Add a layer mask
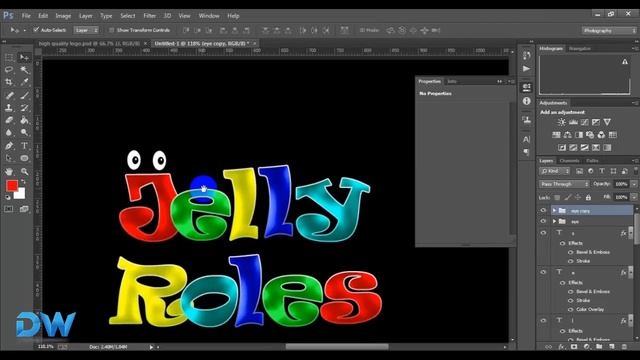 click(574, 347)
